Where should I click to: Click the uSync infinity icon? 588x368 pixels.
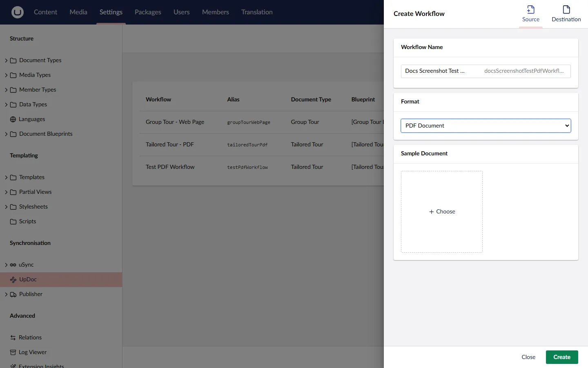13,265
